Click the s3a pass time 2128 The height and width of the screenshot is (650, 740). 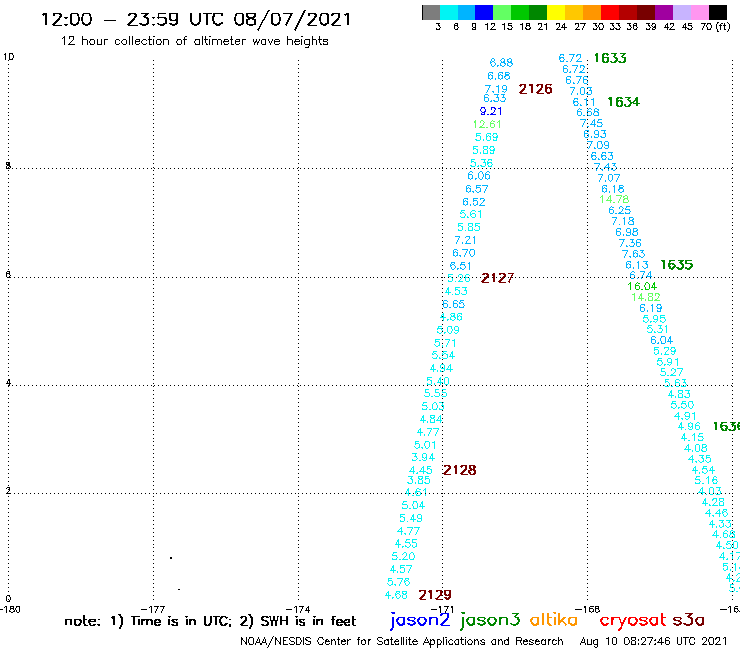[x=459, y=470]
